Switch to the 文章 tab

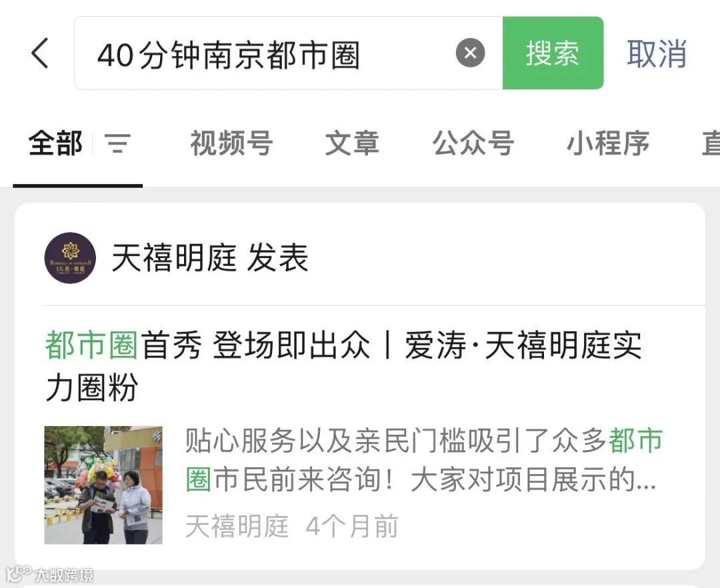352,143
